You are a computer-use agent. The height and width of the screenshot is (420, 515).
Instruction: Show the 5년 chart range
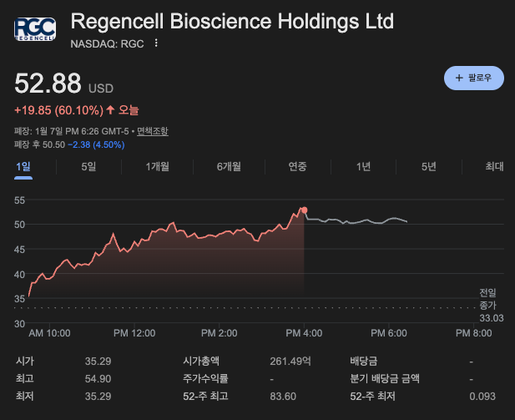click(x=429, y=167)
